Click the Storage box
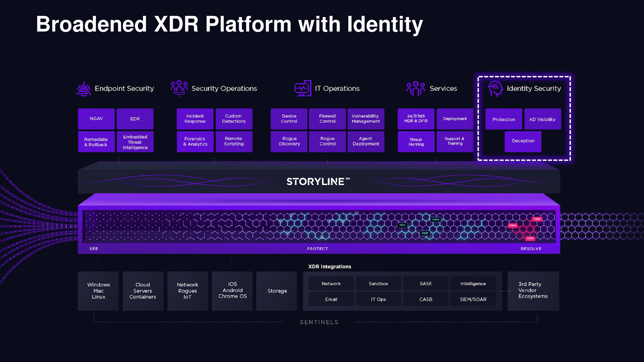644x362 pixels. (277, 291)
